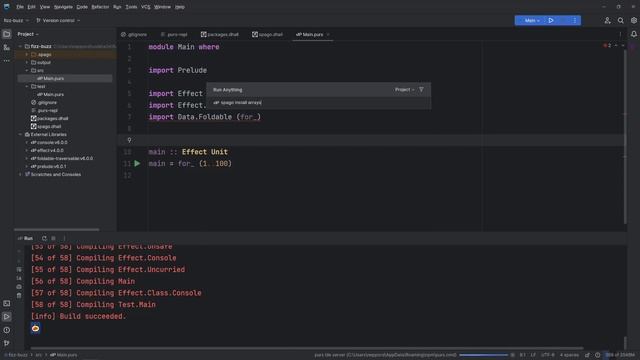Open IDE settings gear icon
This screenshot has width=640, height=360.
633,20
